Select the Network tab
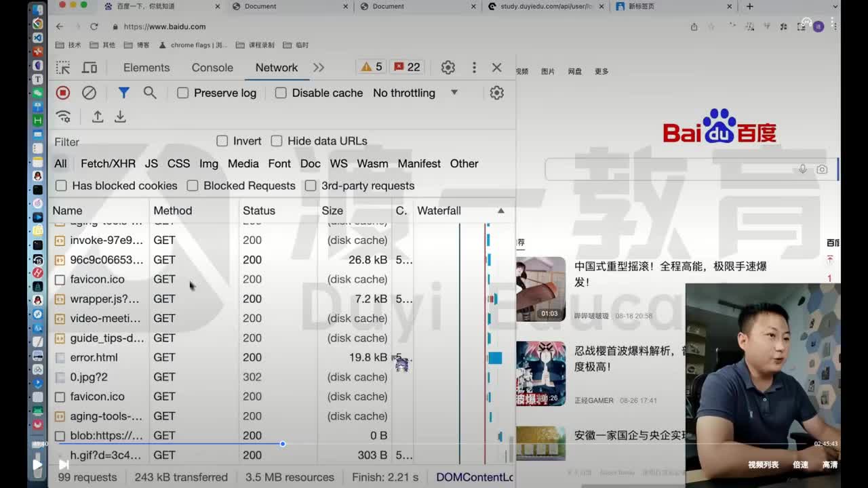The image size is (868, 488). [277, 68]
